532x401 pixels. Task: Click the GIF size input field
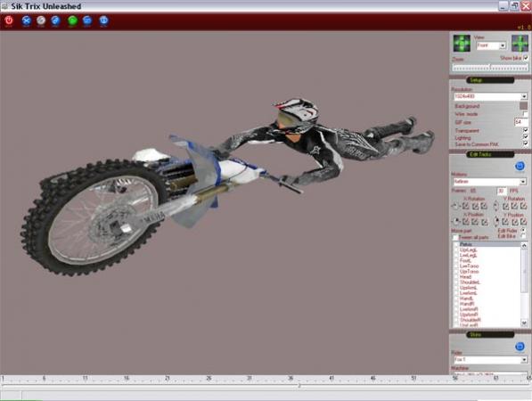click(520, 122)
